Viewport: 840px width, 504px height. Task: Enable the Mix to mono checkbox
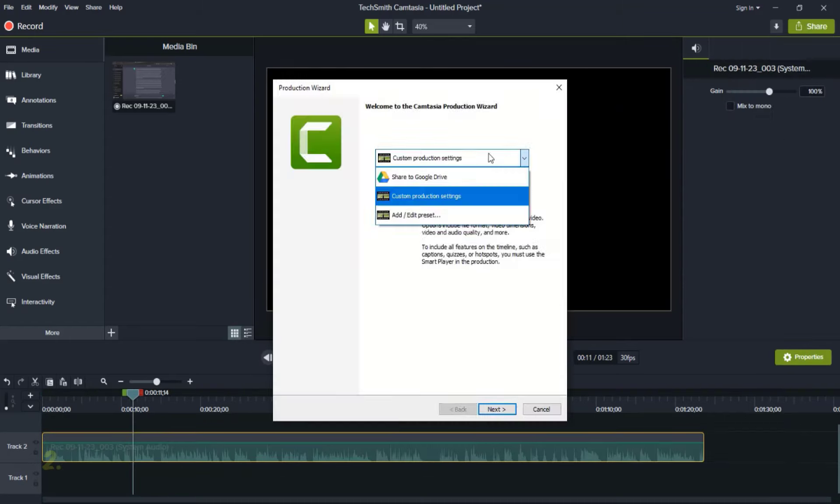tap(730, 106)
